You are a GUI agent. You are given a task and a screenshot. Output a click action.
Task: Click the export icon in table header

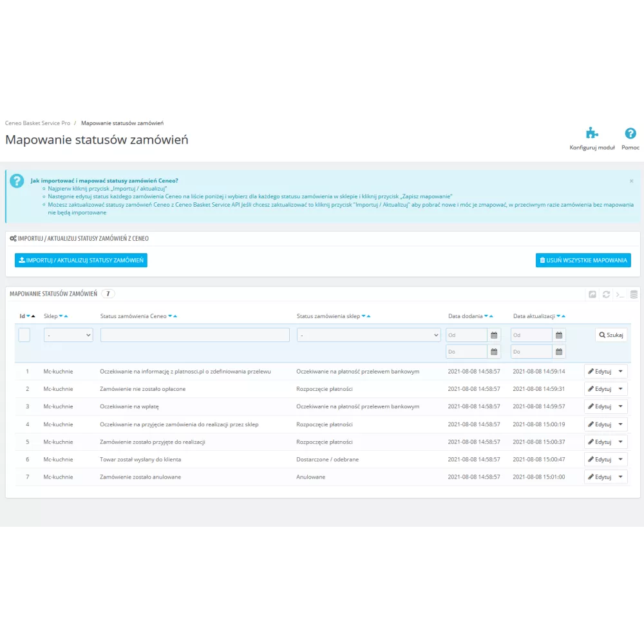(x=592, y=294)
